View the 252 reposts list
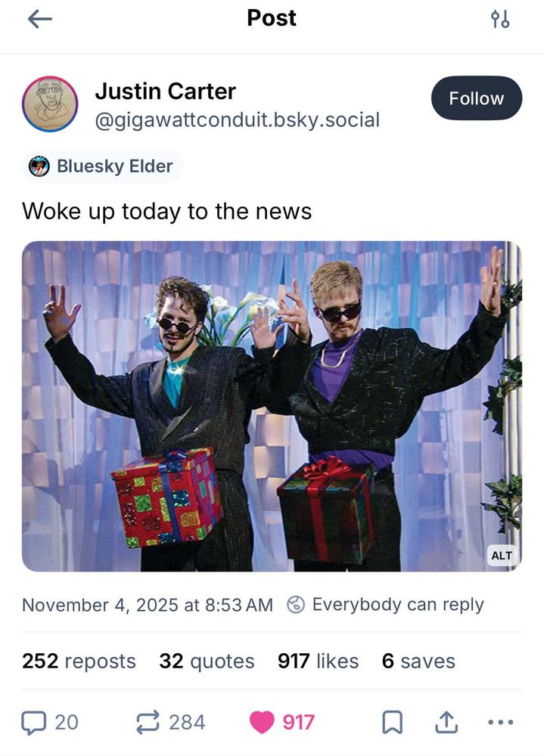 [x=79, y=661]
